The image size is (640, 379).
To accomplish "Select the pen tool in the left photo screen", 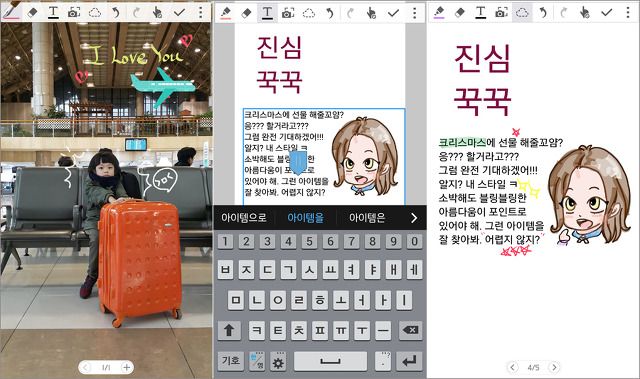I will pyautogui.click(x=12, y=11).
